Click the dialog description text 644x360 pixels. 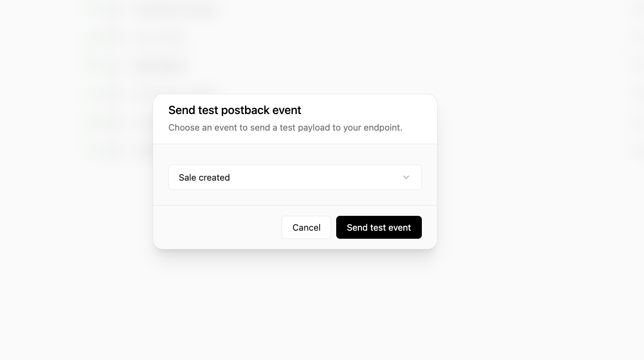pyautogui.click(x=285, y=128)
